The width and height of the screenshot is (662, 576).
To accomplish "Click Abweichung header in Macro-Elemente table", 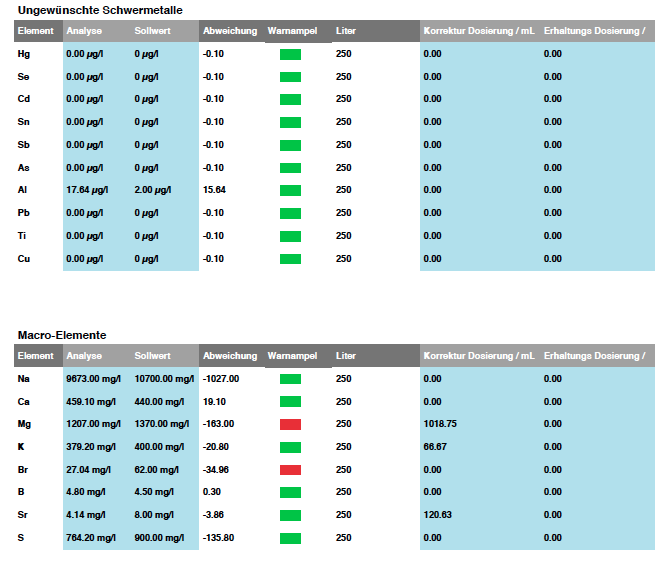I will [x=230, y=356].
